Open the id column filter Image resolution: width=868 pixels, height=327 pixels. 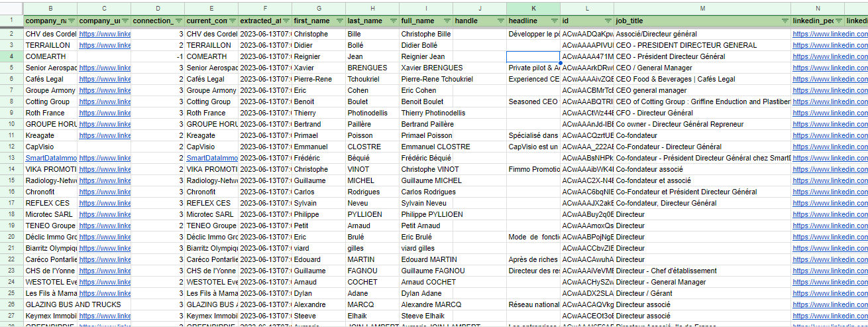(608, 21)
